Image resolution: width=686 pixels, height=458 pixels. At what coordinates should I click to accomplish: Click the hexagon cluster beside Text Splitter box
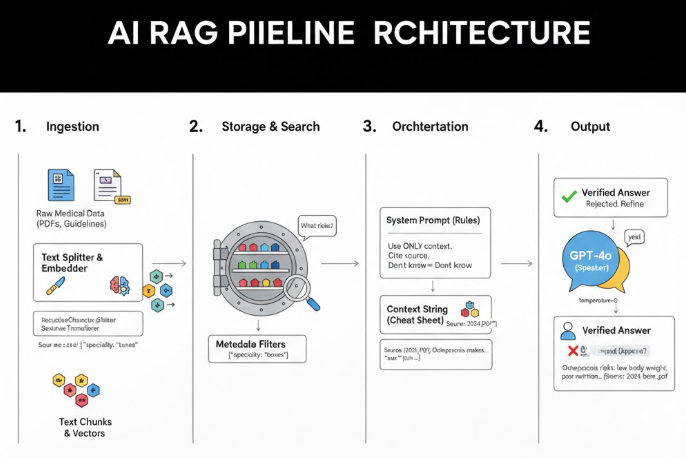pyautogui.click(x=158, y=290)
